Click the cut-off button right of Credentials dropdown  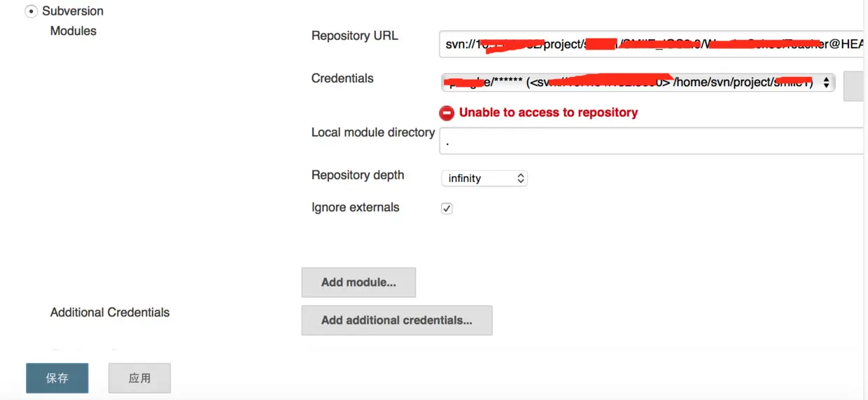click(x=855, y=86)
